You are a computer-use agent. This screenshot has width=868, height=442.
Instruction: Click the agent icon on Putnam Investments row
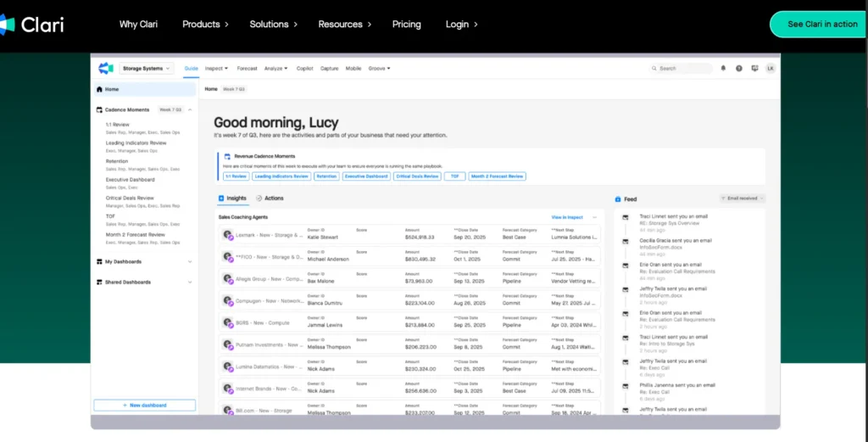(227, 344)
